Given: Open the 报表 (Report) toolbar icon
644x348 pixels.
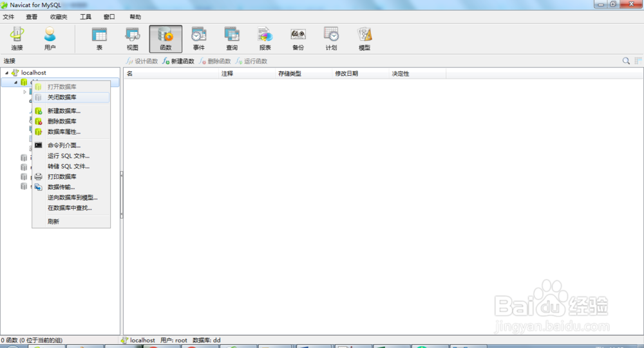Looking at the screenshot, I should [265, 39].
